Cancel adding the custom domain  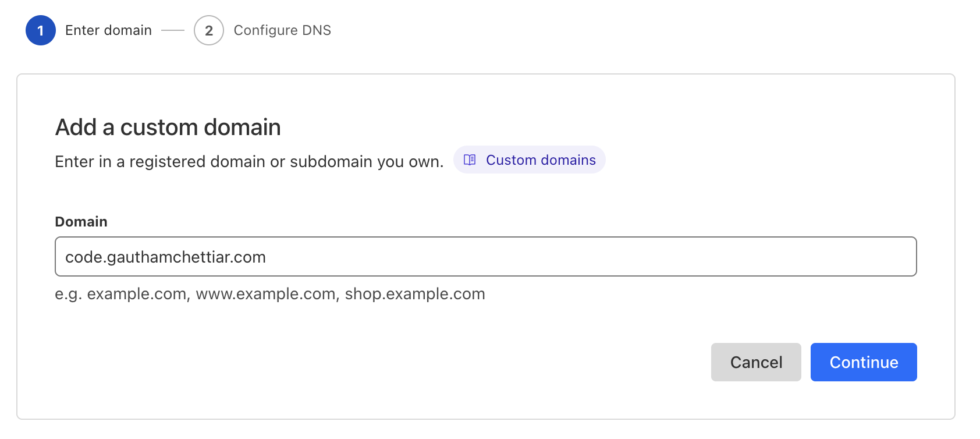756,362
